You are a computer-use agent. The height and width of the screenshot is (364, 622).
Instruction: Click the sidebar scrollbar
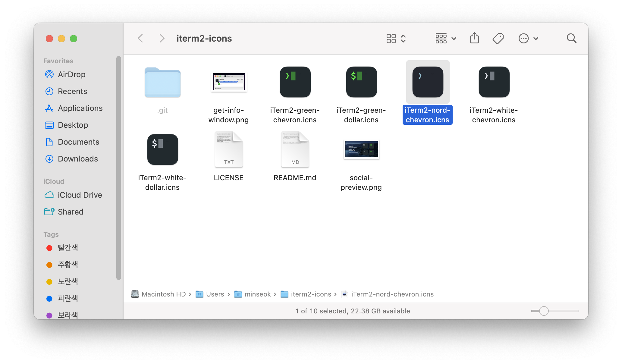pos(119,168)
